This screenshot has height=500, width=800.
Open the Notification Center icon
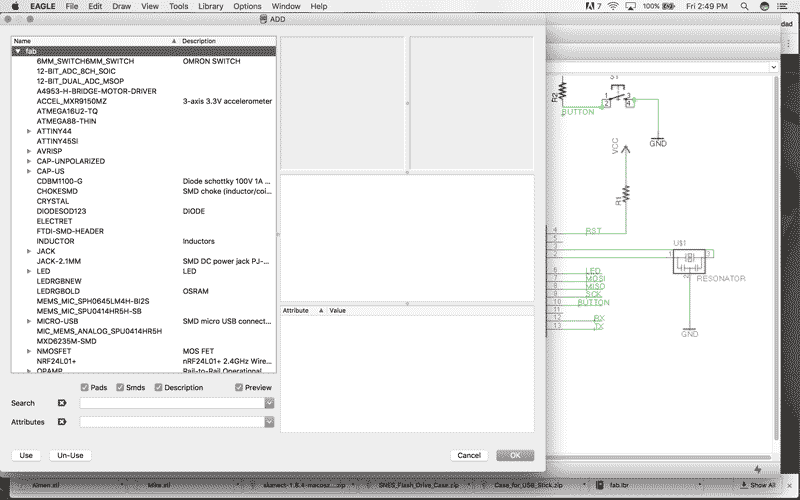click(782, 6)
